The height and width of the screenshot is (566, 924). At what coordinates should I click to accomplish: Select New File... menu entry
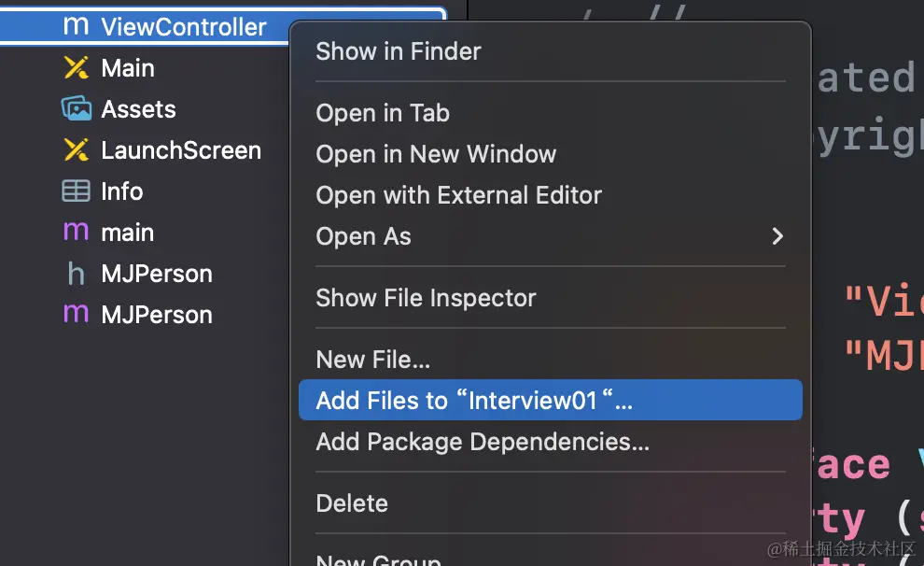[372, 360]
